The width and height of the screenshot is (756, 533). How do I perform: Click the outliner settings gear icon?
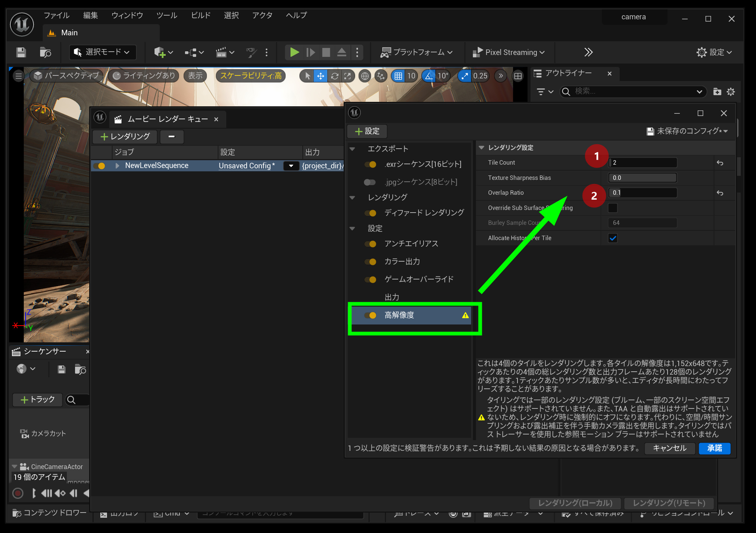click(x=731, y=92)
